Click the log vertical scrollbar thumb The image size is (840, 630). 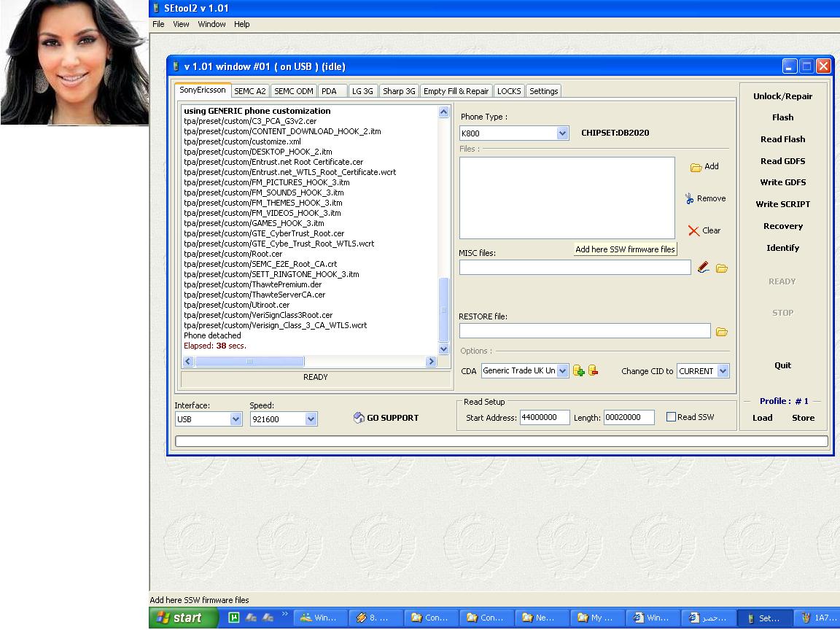(443, 310)
